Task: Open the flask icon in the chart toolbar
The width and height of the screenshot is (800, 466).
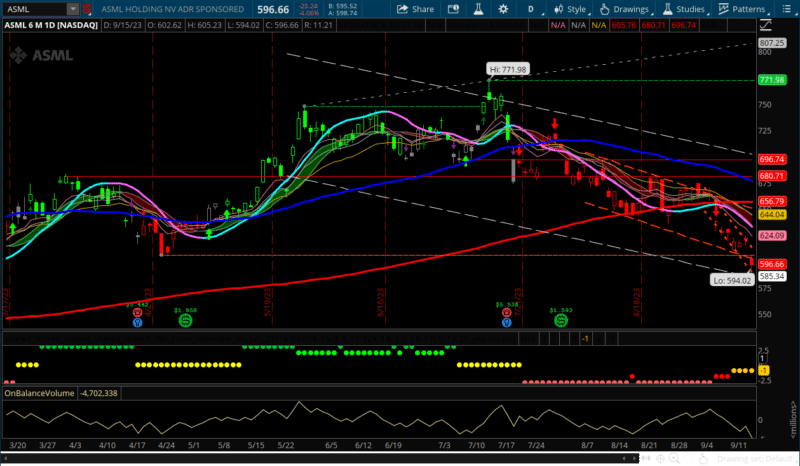Action: 478,9
